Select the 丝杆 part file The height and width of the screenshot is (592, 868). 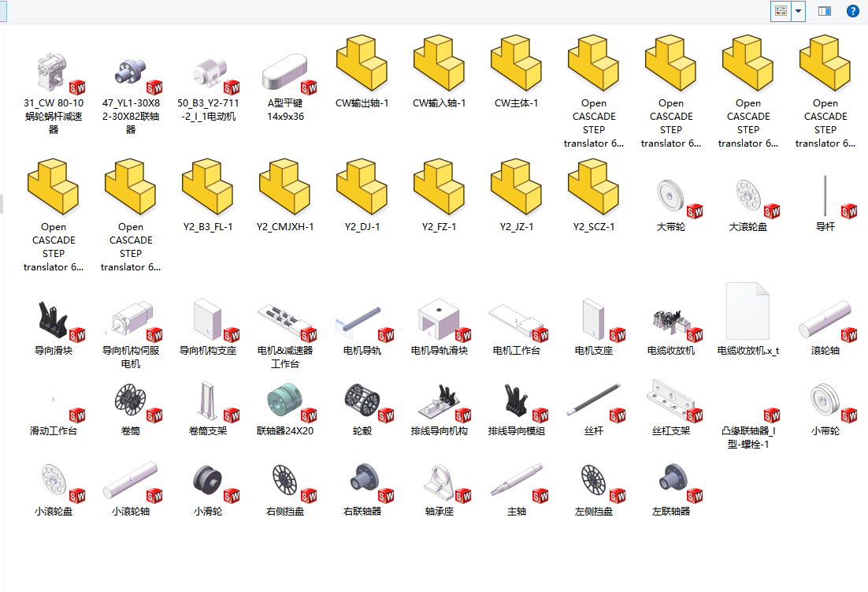[594, 401]
